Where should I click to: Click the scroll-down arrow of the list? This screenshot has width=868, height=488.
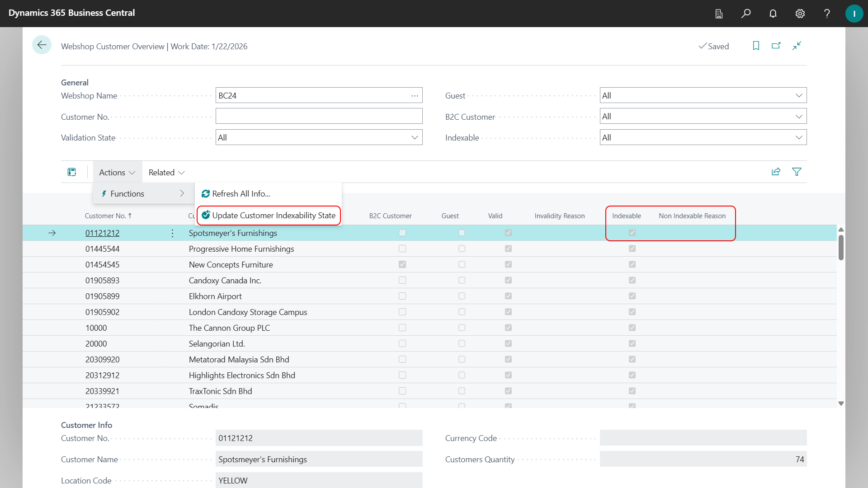point(841,404)
